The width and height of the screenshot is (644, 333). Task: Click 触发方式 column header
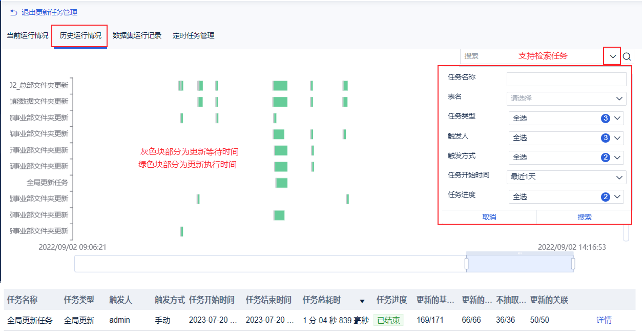pos(170,300)
